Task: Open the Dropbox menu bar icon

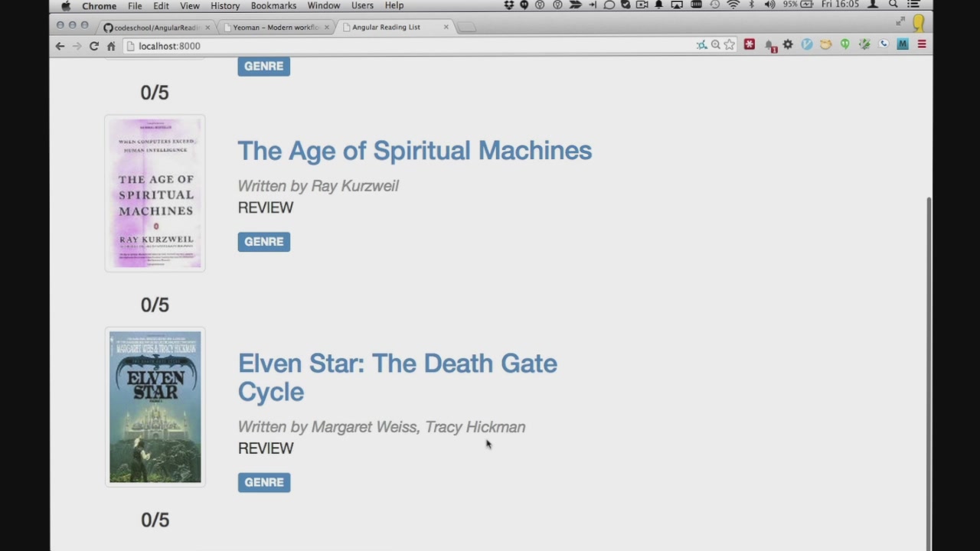Action: point(509,5)
